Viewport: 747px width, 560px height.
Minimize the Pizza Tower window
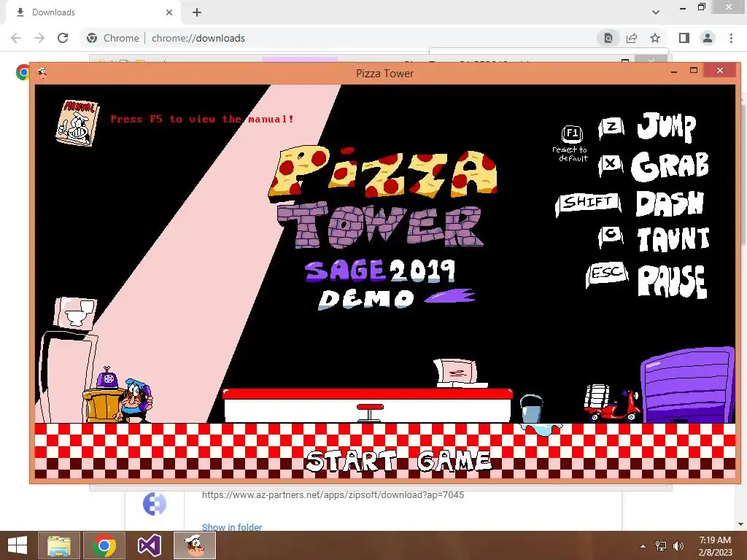[x=673, y=71]
